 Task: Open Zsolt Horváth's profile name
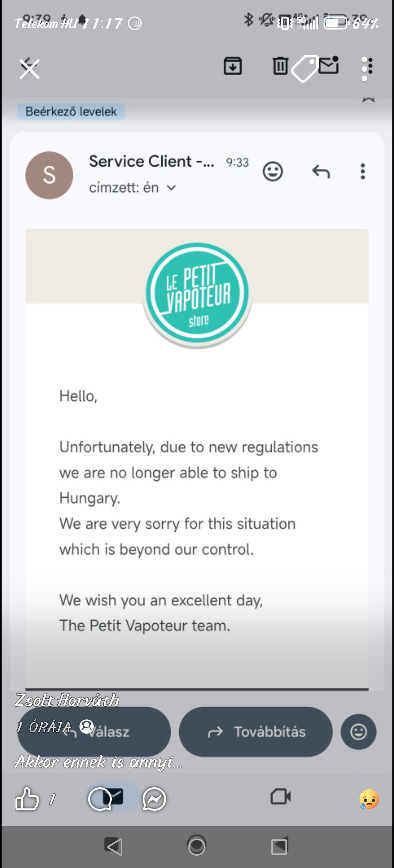point(67,700)
